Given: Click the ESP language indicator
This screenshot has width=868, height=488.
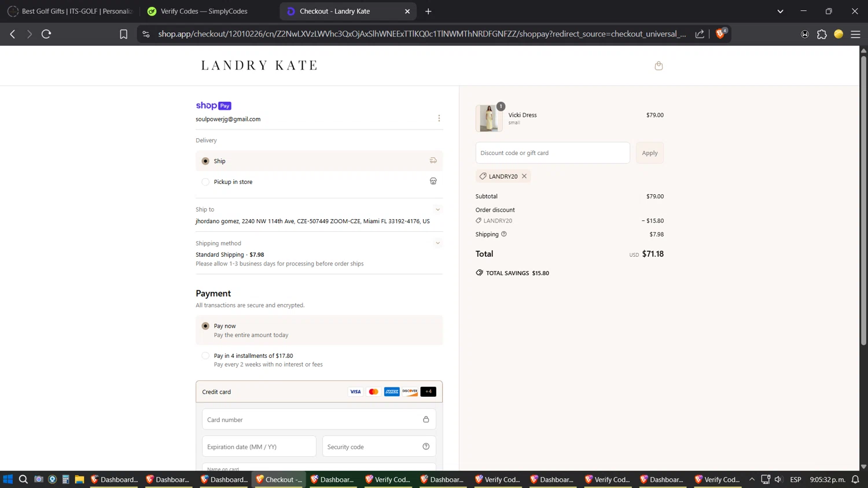Looking at the screenshot, I should pos(796,479).
